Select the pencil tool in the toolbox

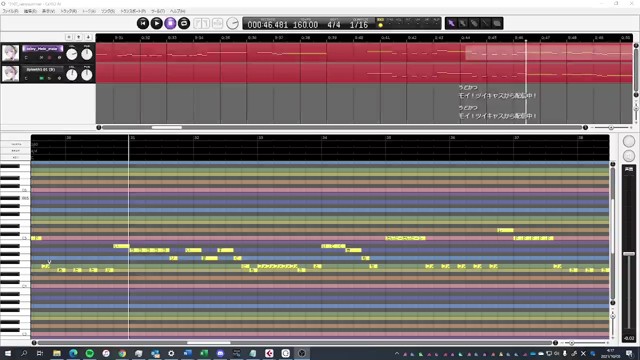coord(462,23)
